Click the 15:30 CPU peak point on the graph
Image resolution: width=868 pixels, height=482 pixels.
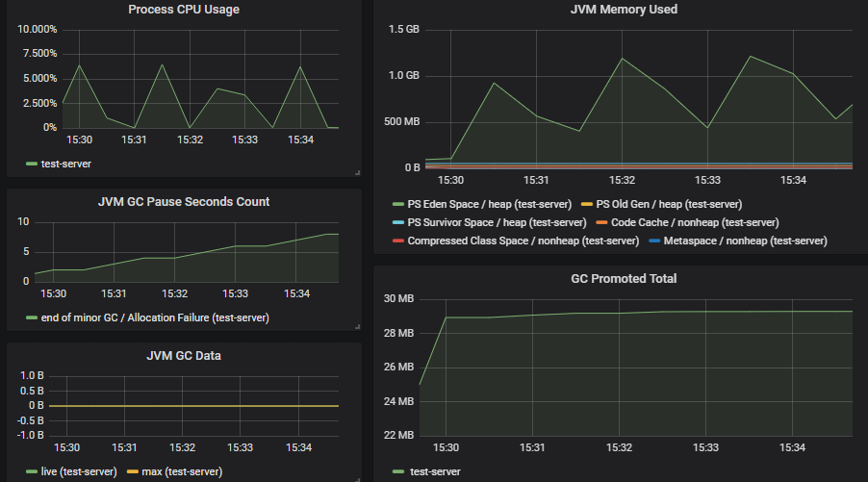[x=79, y=65]
